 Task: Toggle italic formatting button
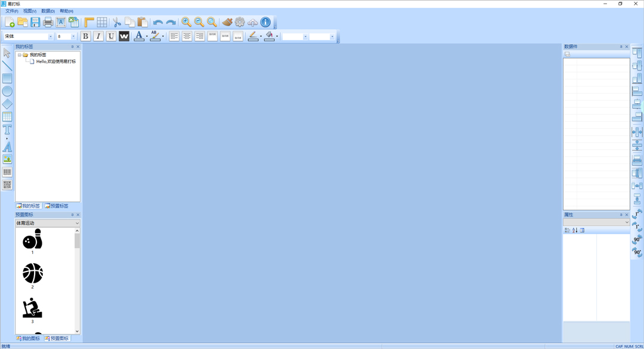(x=98, y=36)
